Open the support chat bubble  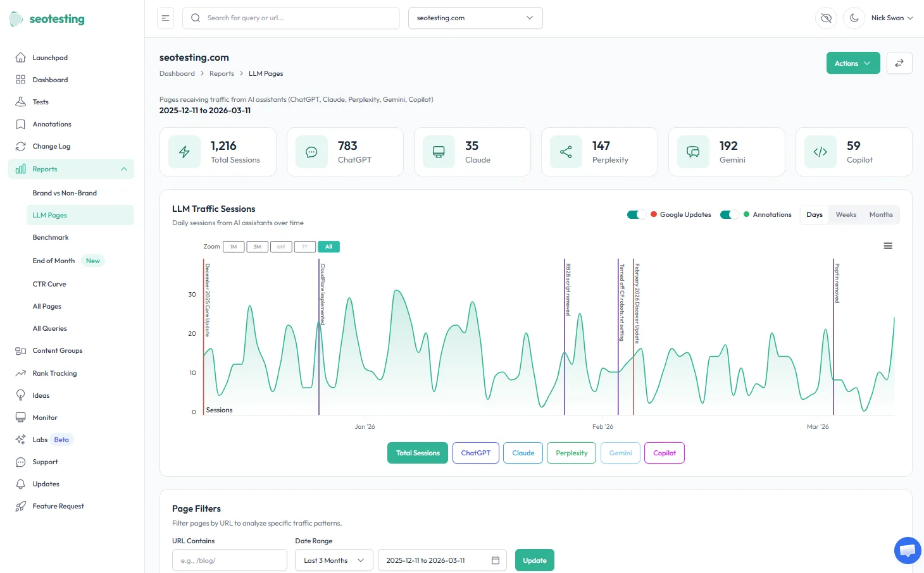click(908, 550)
